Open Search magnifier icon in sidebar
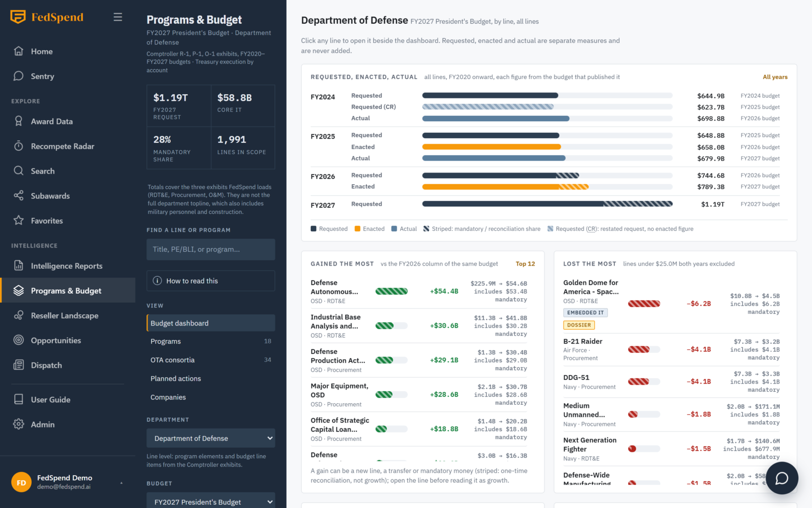 click(19, 171)
